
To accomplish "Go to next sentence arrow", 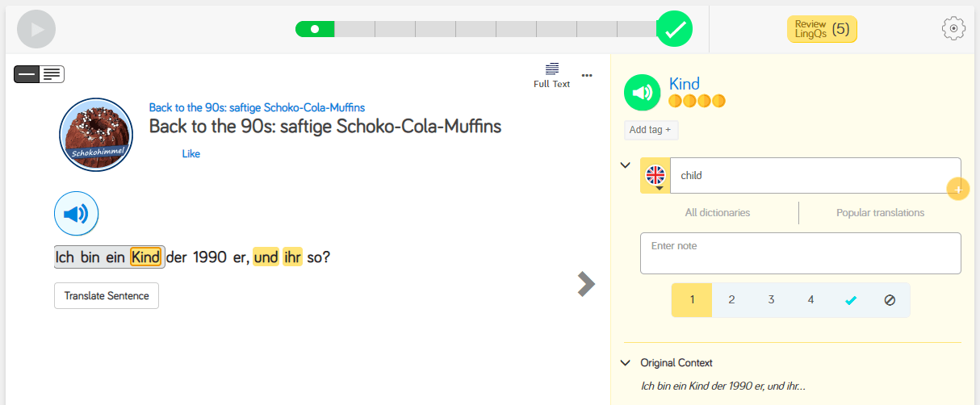I will 587,283.
